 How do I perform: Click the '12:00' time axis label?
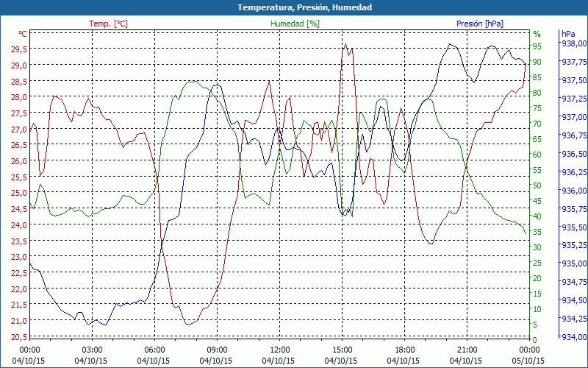(280, 350)
